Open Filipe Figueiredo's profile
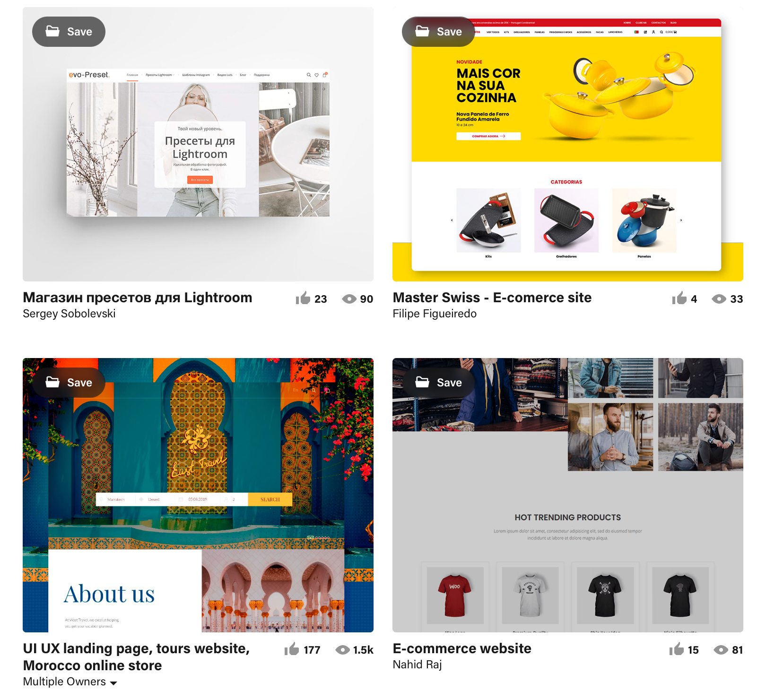The width and height of the screenshot is (766, 700). coord(435,314)
